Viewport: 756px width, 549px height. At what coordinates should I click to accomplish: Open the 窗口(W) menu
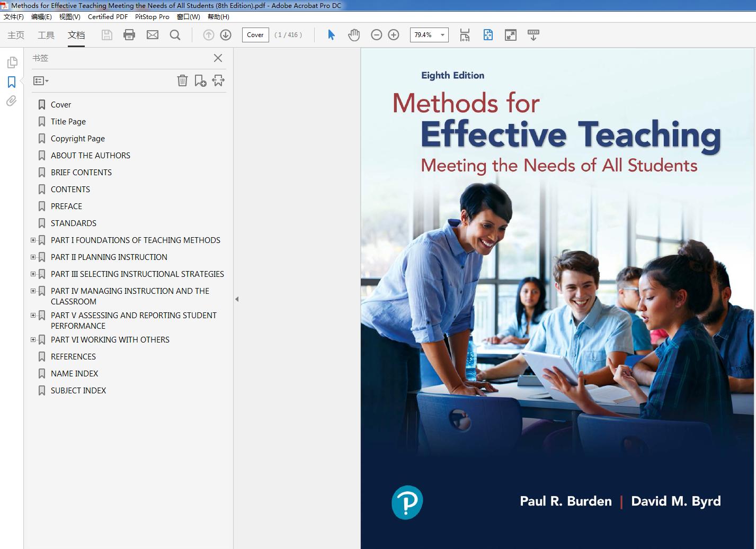click(x=188, y=17)
